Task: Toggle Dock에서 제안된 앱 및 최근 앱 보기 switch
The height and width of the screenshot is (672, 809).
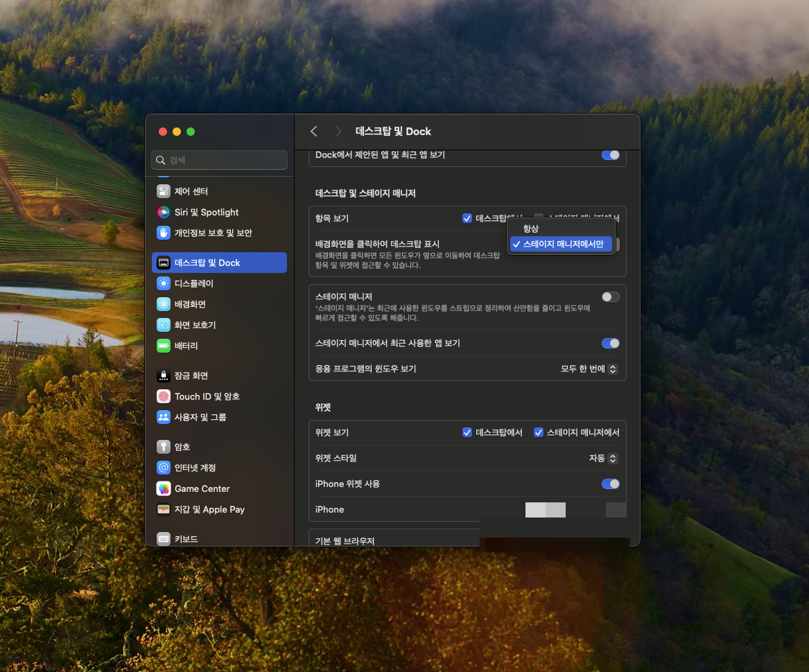Action: pyautogui.click(x=610, y=154)
